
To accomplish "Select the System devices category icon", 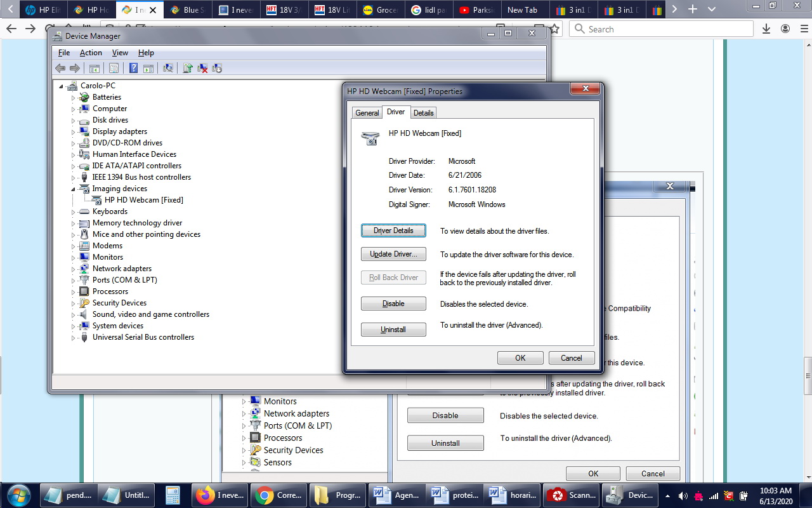I will pos(84,326).
